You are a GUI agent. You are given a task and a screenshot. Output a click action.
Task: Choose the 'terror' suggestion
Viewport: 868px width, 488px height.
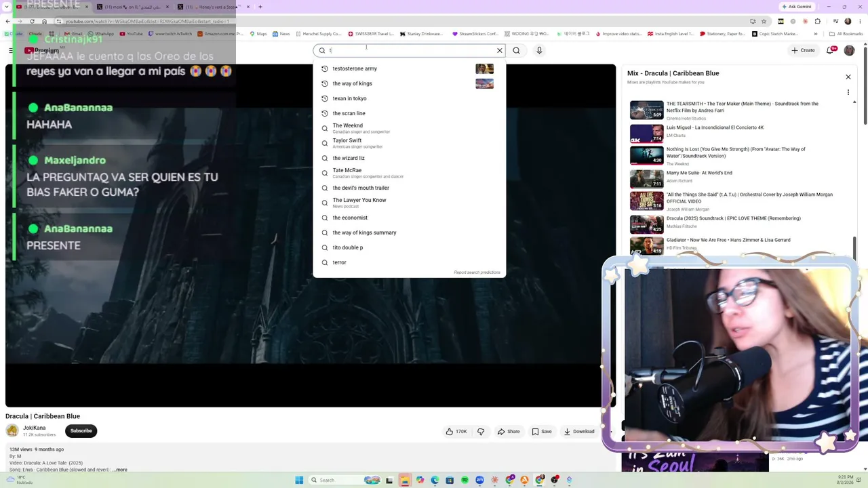(409, 262)
